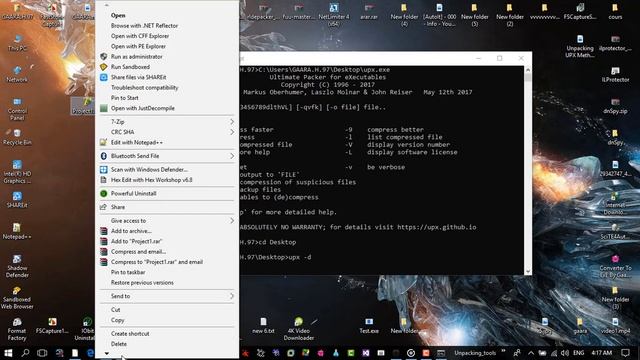
Task: Launch Notepad++ desktop shortcut
Action: [17, 231]
